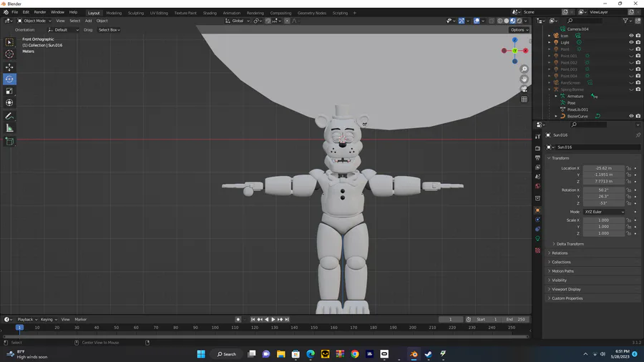Expand the Delta Transform panel

tap(570, 244)
